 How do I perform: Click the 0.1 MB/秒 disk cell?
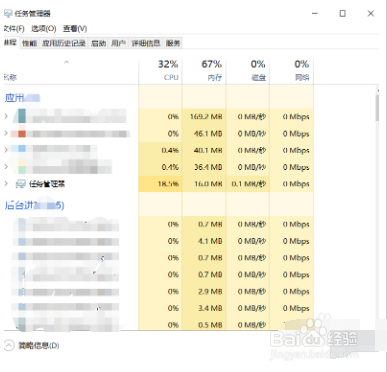(248, 184)
